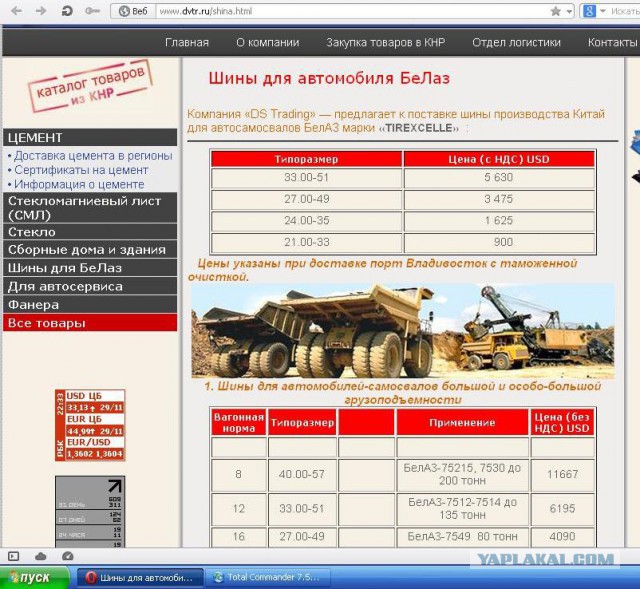The height and width of the screenshot is (589, 640).
Task: Focus the address bar showing www.dvtr.ru/shina.html
Action: [351, 11]
